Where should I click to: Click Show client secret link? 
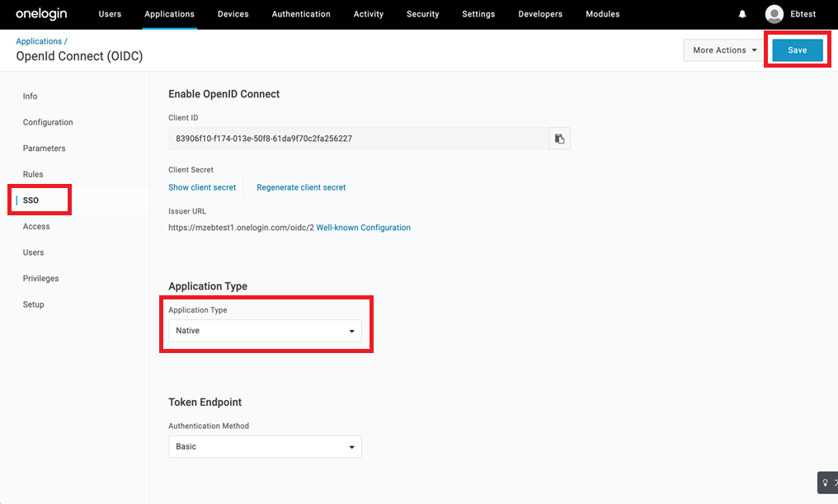coord(202,187)
